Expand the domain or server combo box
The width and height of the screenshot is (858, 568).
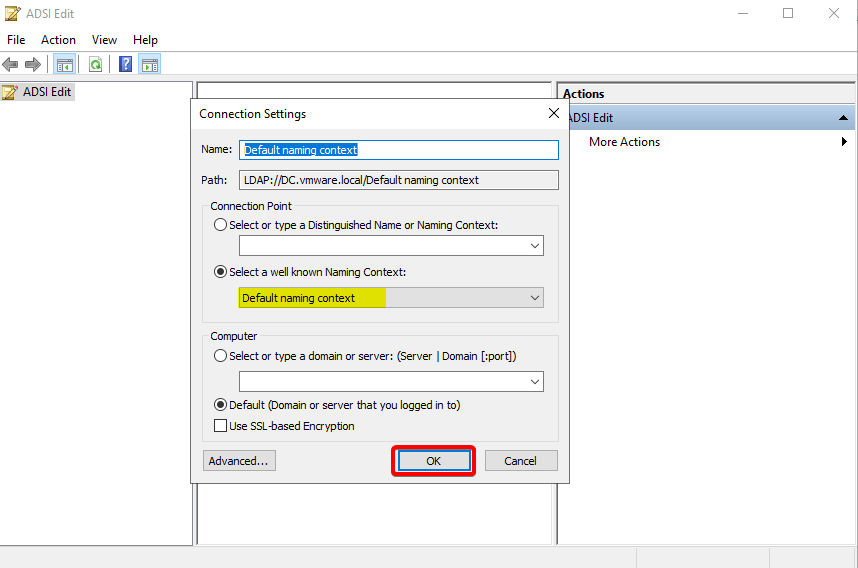point(535,381)
